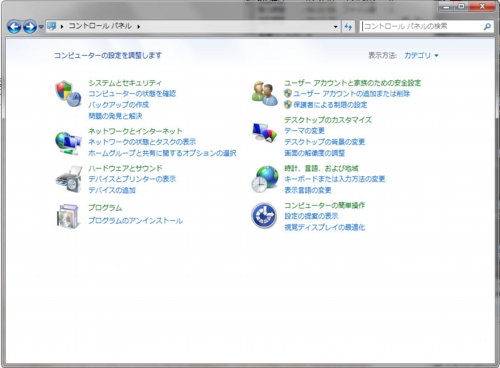
Task: Open the Clock, Language, and Region icon
Action: pyautogui.click(x=265, y=179)
